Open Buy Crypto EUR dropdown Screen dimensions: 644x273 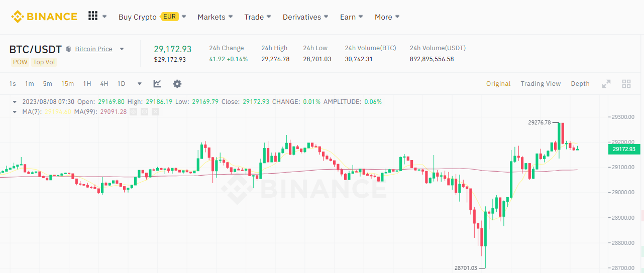pos(152,17)
